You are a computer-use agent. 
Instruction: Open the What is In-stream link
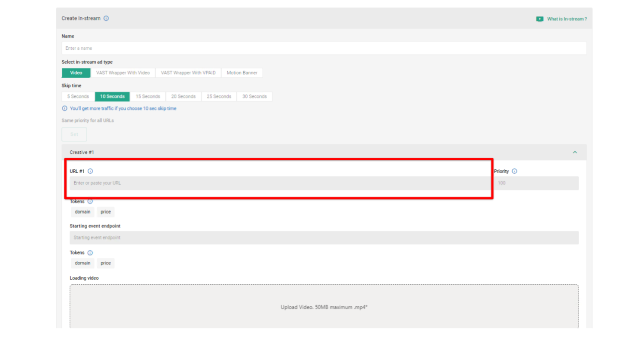(567, 19)
